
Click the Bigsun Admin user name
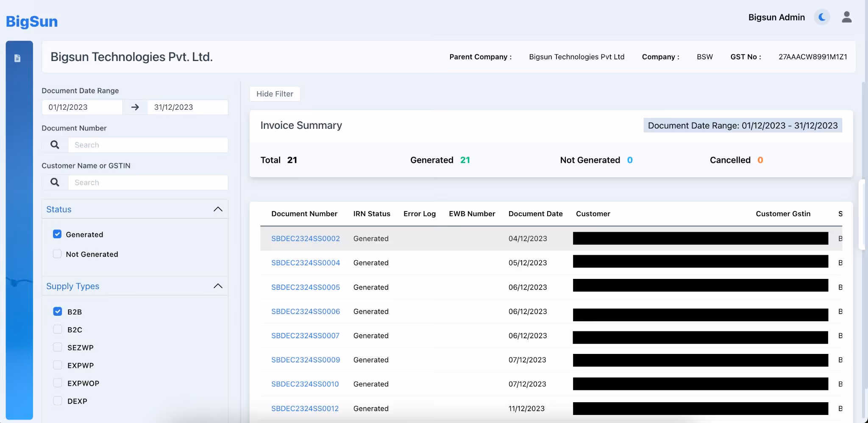(776, 17)
